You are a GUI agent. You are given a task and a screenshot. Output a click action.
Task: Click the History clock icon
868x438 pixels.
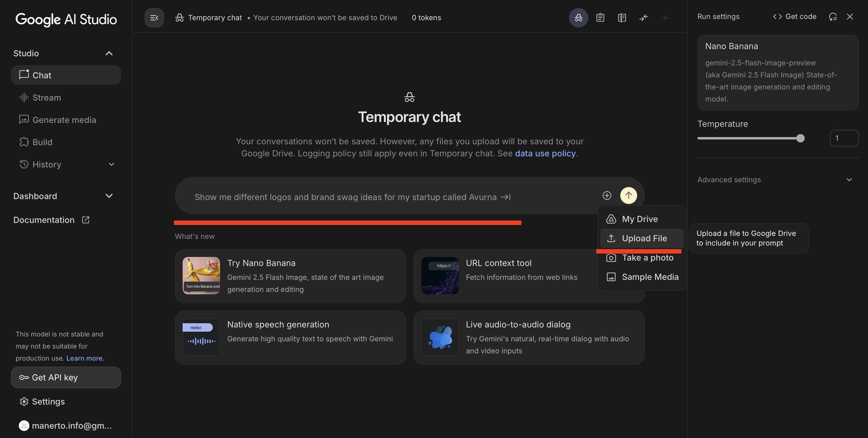(x=24, y=164)
